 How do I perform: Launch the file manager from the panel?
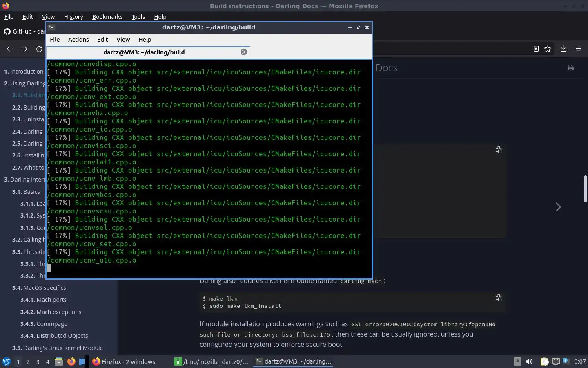[59, 361]
